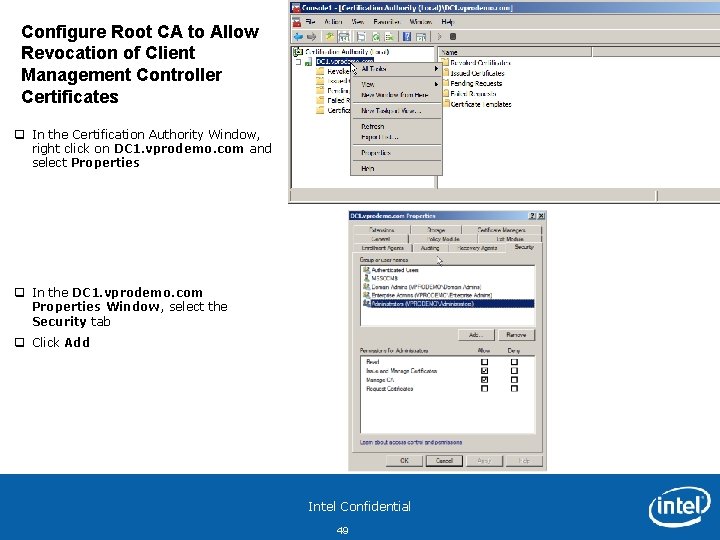Select the Administrators (VPRODEMO\Administrators) entry
The width and height of the screenshot is (720, 540).
(x=448, y=304)
